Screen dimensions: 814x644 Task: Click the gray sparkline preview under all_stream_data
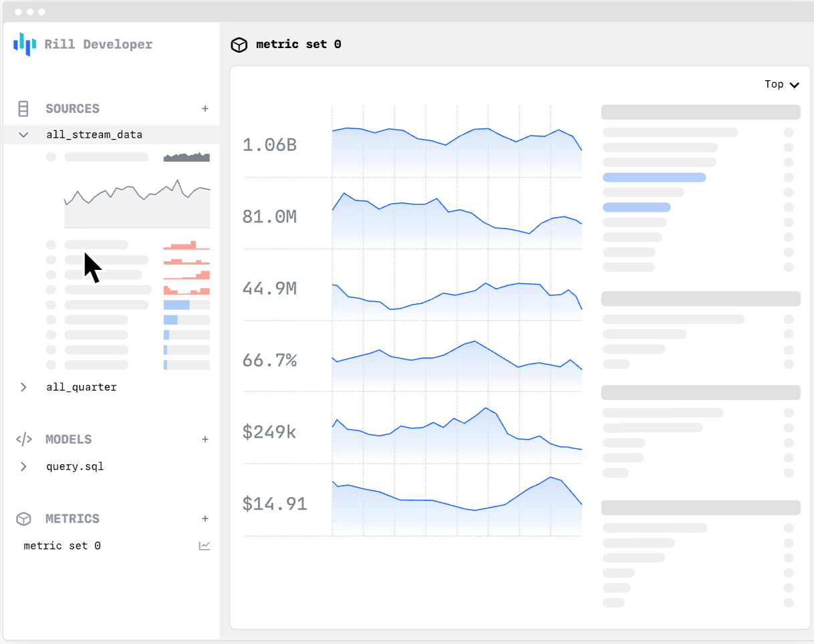[136, 204]
